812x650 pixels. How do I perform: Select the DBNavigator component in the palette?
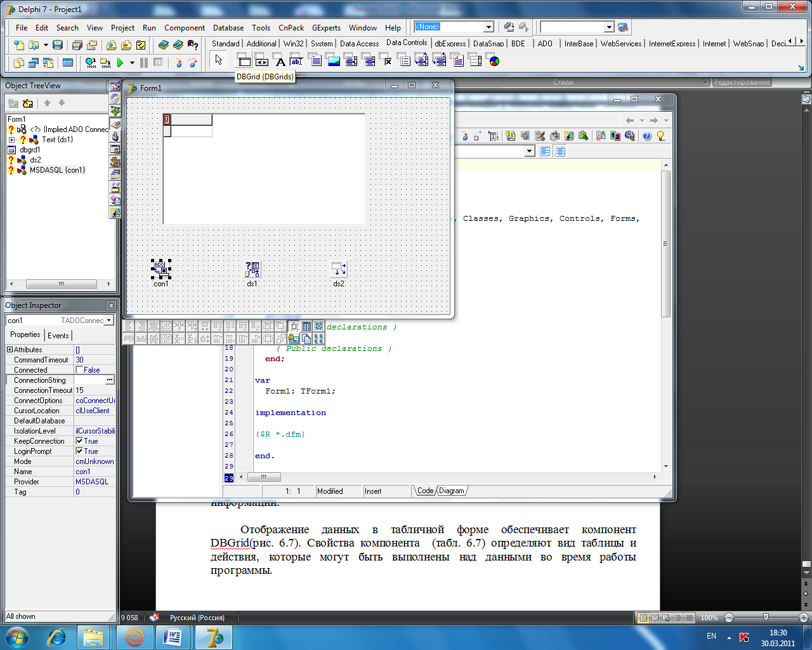tap(262, 60)
